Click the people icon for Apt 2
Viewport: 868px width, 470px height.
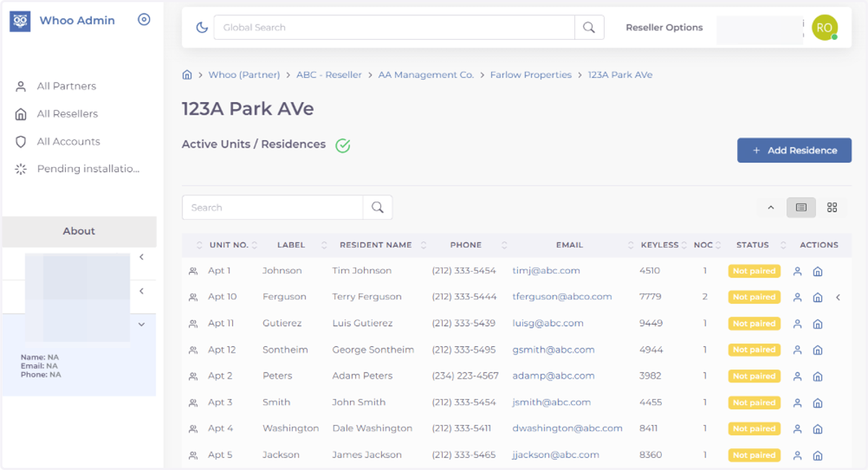(x=193, y=377)
